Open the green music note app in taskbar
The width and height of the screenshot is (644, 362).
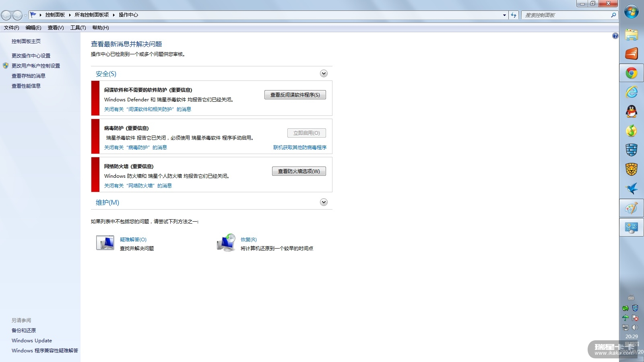pyautogui.click(x=632, y=131)
